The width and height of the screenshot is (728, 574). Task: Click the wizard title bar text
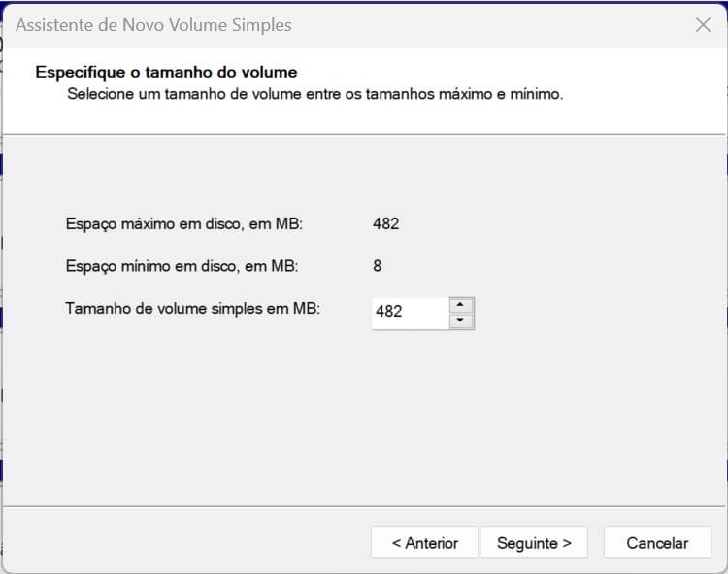(x=153, y=25)
